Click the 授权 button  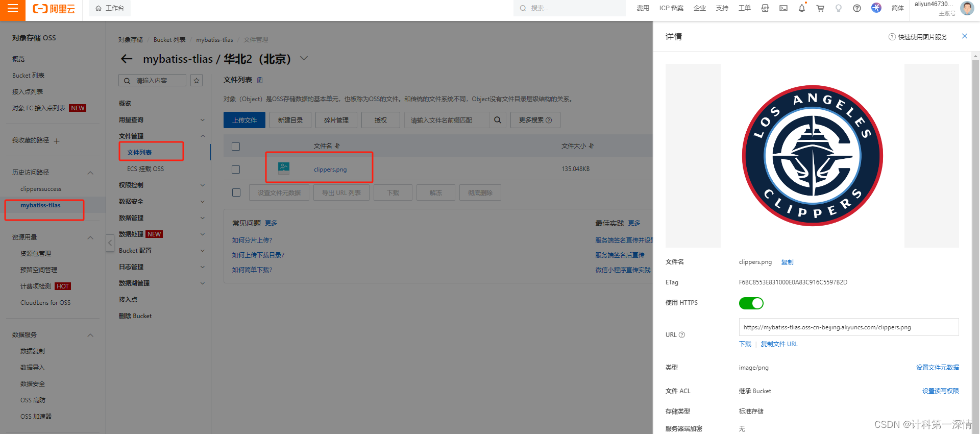381,120
